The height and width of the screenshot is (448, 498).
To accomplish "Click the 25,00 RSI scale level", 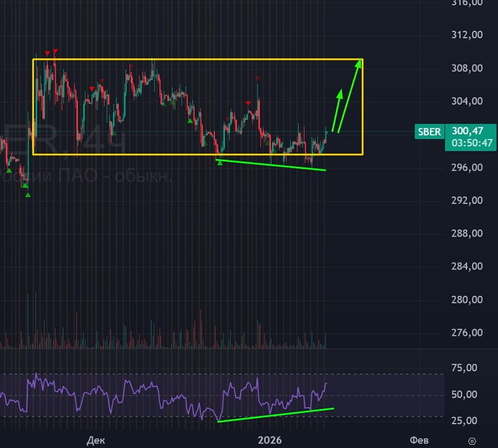I will point(464,421).
